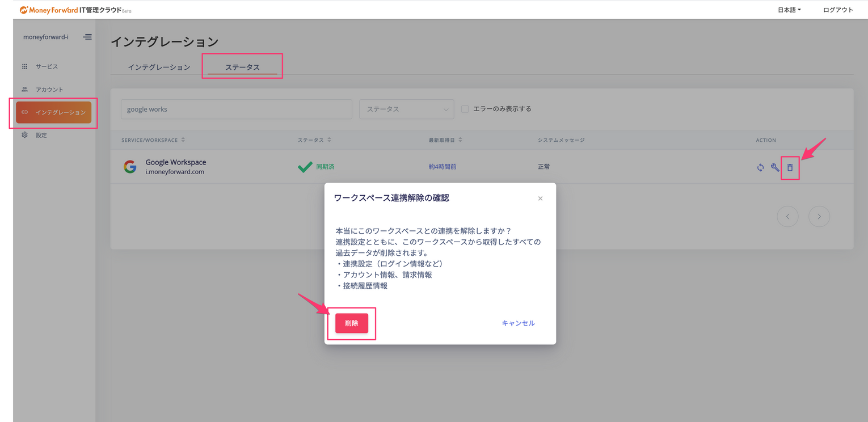Screen dimensions: 868x422
Task: Sort by the ステータス column header
Action: (x=314, y=140)
